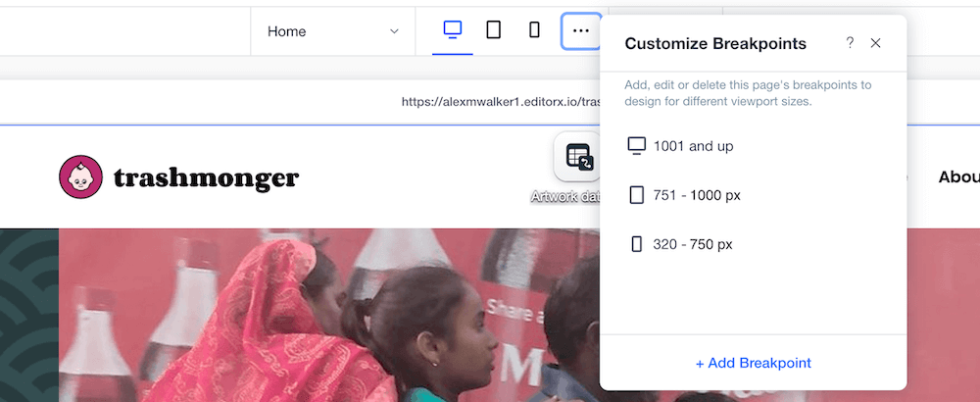Click the tablet icon beside 751 - 1000
Image resolution: width=980 pixels, height=402 pixels.
[x=636, y=195]
